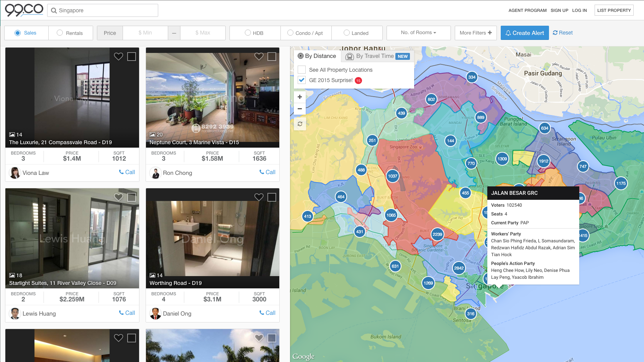
Task: Zoom in the map with plus button
Action: coord(300,97)
